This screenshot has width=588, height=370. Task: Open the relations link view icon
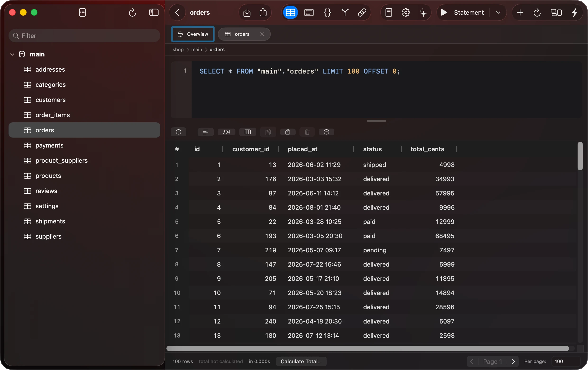tap(362, 13)
